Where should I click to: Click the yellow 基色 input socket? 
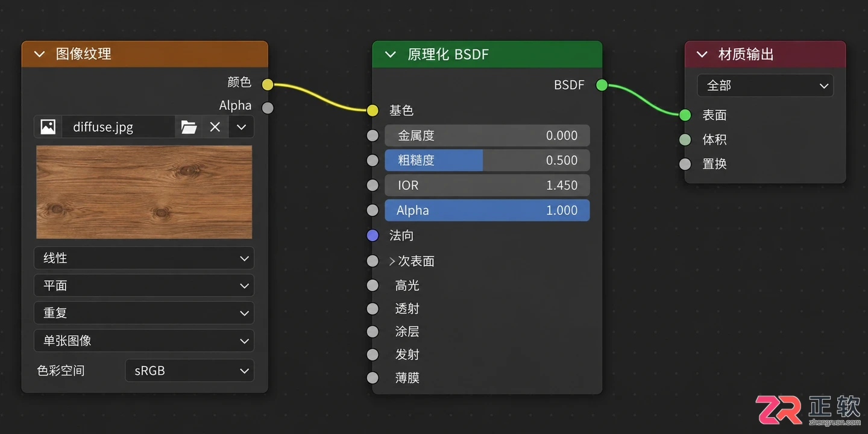click(x=373, y=110)
